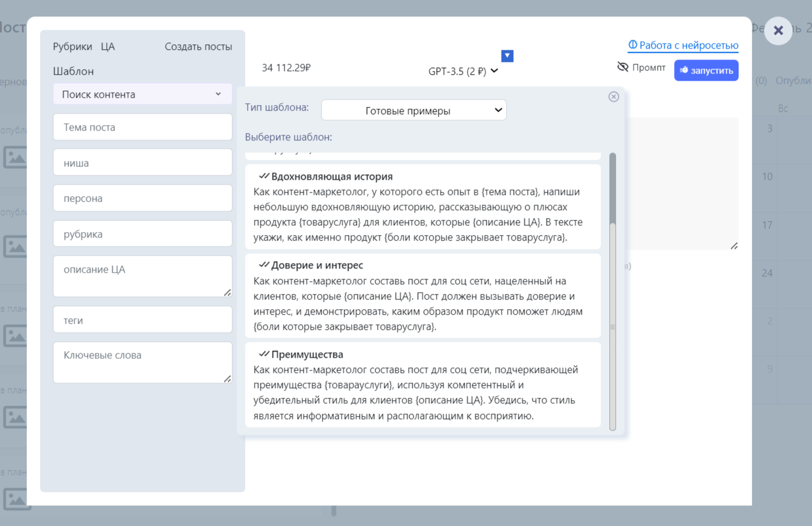Screen dimensions: 812x526
Task: Select the Доверие и интерес template text
Action: tap(419, 304)
